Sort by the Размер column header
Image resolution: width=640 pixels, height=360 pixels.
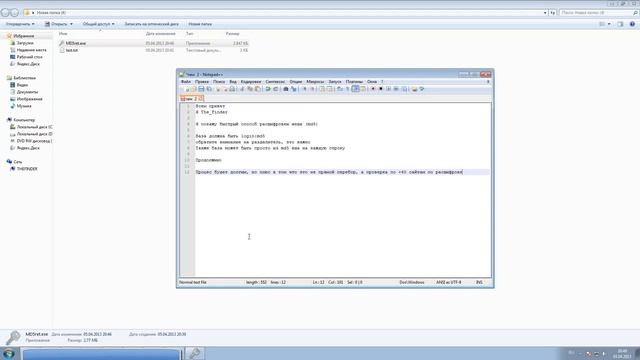(232, 33)
